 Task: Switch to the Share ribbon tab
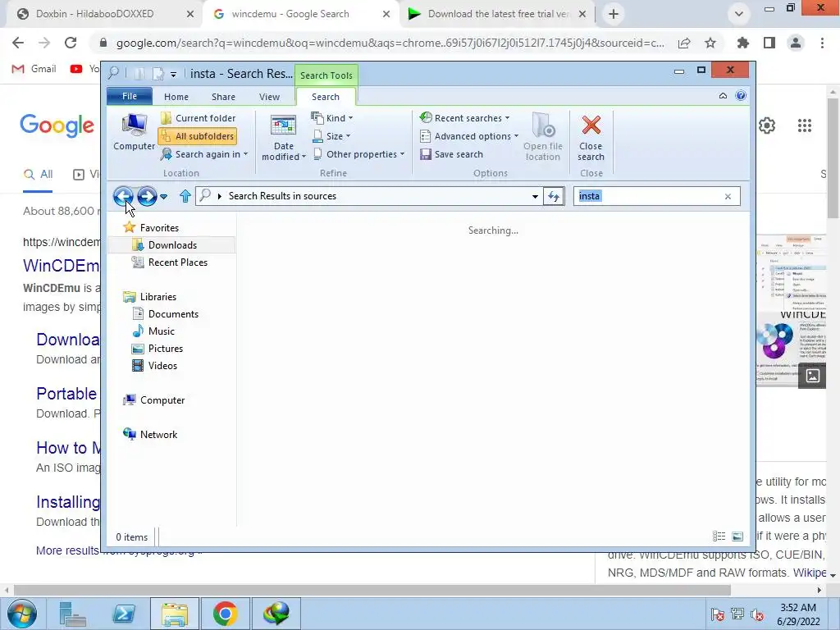(223, 97)
